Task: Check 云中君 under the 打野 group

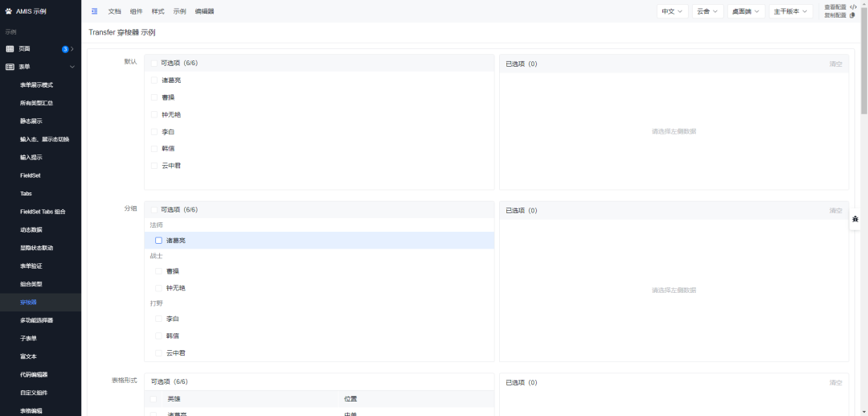Action: (159, 353)
